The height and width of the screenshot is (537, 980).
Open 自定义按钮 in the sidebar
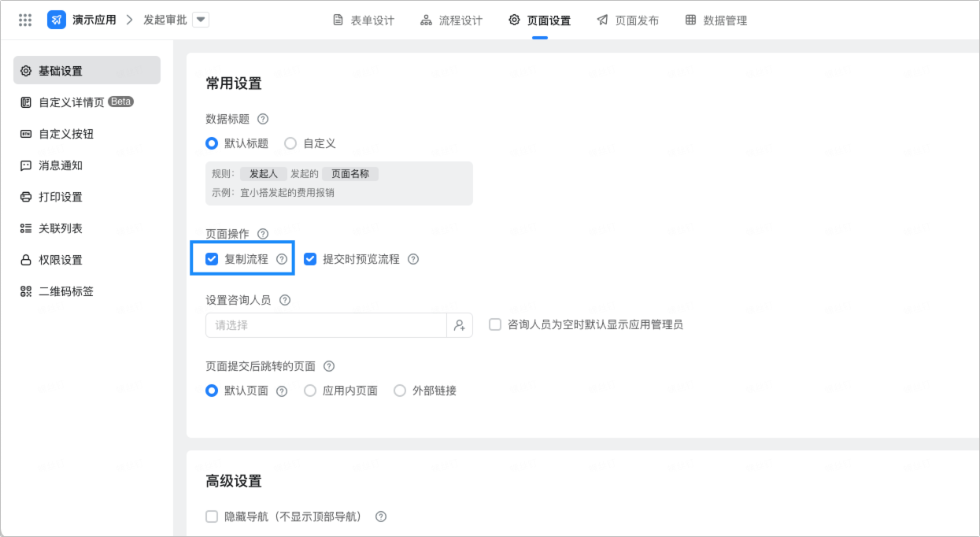tap(87, 134)
